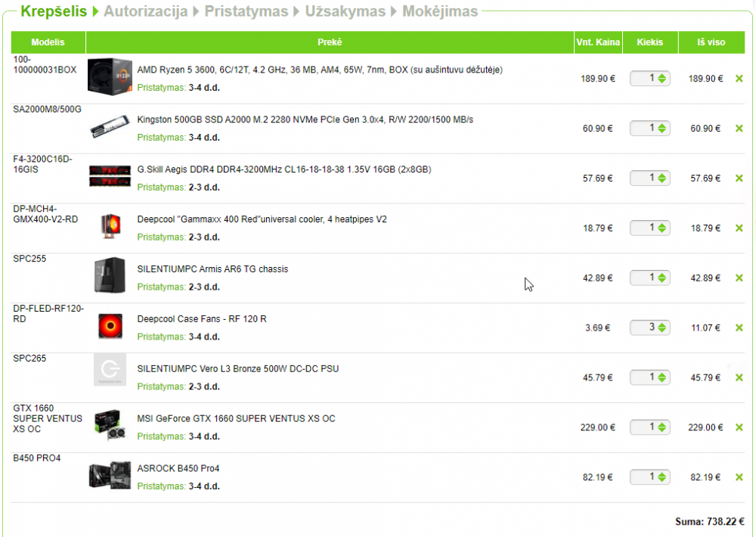Viewport: 756px width, 537px height.
Task: Select unit price 189.90 € for Ryzen
Action: tap(598, 79)
